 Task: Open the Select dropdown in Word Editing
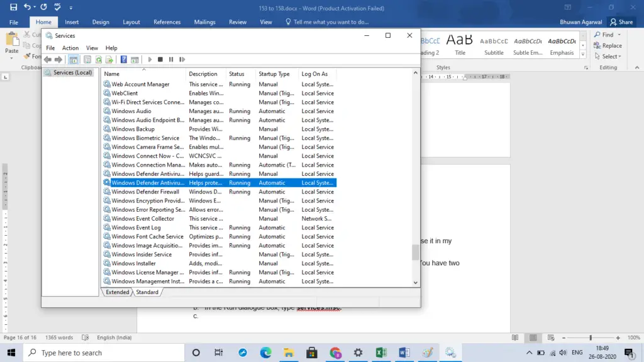[608, 56]
